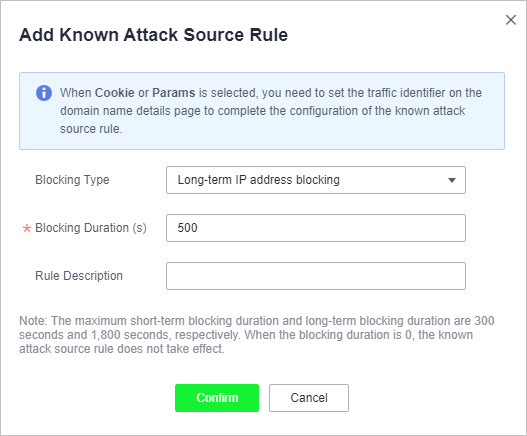
Task: Confirm the new attack source rule
Action: point(217,398)
